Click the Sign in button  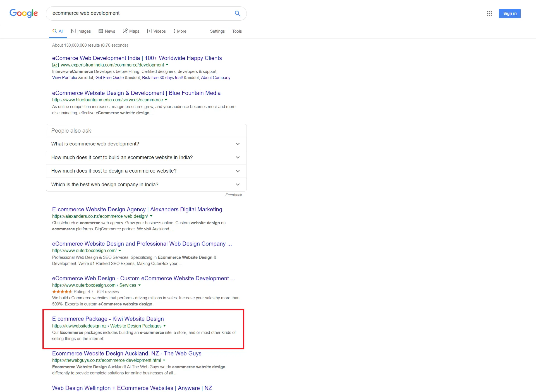pos(510,13)
